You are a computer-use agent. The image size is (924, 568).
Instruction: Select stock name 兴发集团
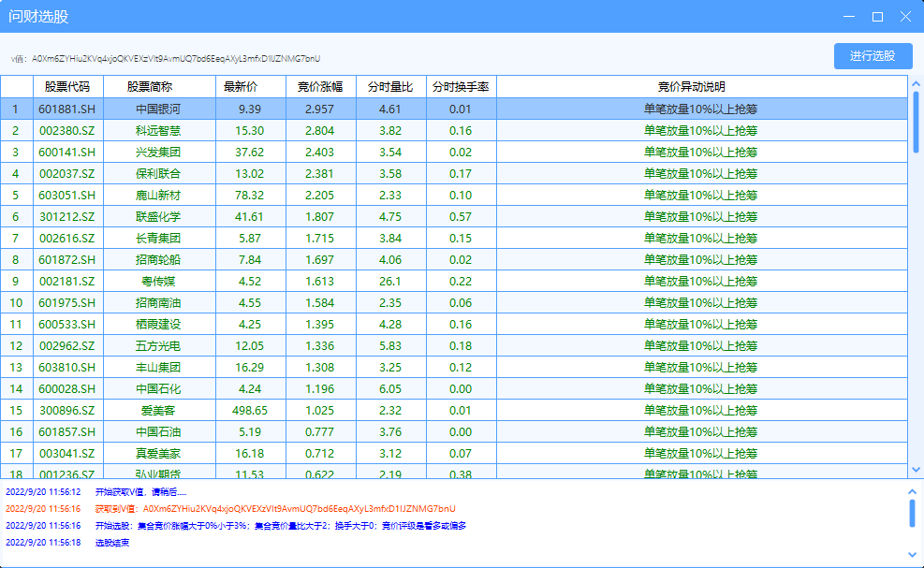point(158,152)
